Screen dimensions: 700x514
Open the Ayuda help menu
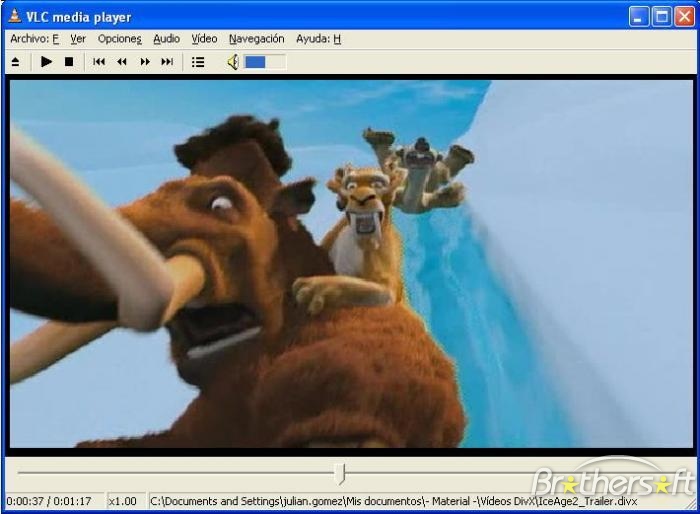click(x=318, y=39)
